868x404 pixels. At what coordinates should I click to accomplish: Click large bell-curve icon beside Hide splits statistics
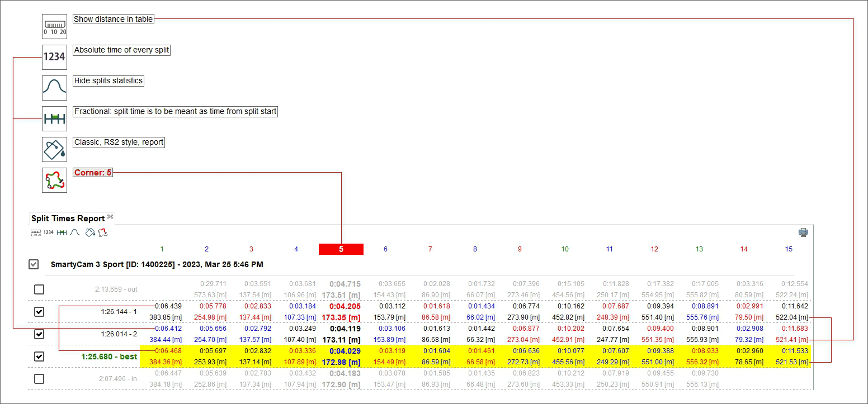(x=55, y=88)
